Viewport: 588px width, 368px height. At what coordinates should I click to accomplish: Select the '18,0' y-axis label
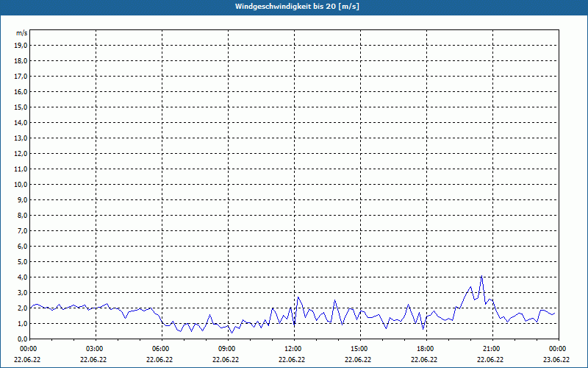pyautogui.click(x=21, y=61)
